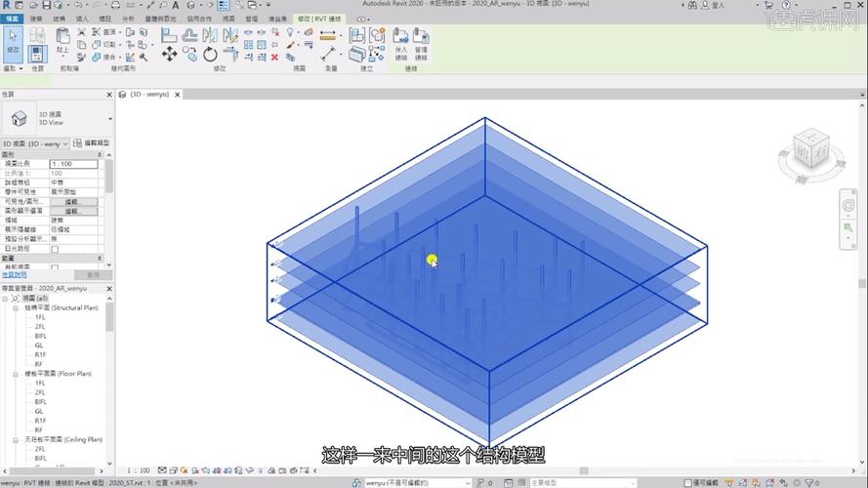
Task: Collapse the Views (all) root node
Action: click(5, 299)
